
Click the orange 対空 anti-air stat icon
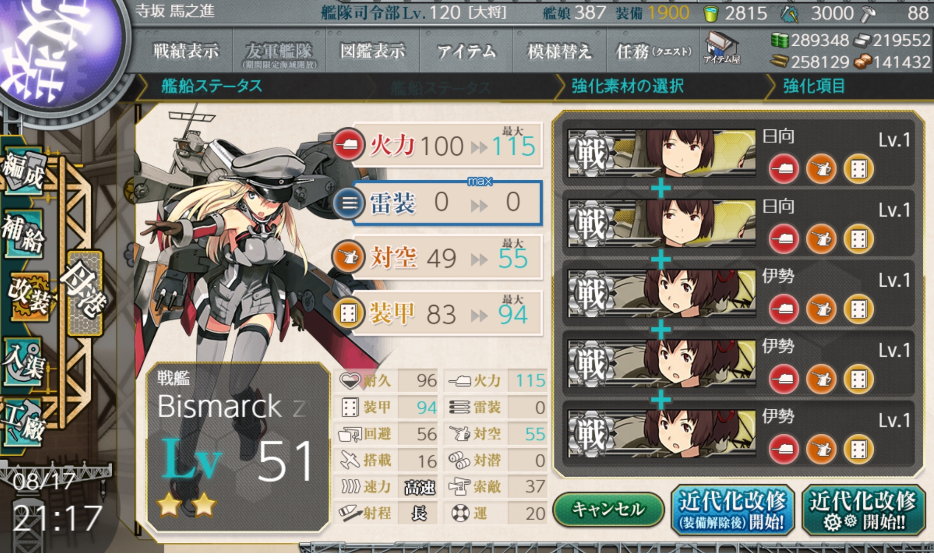(348, 257)
